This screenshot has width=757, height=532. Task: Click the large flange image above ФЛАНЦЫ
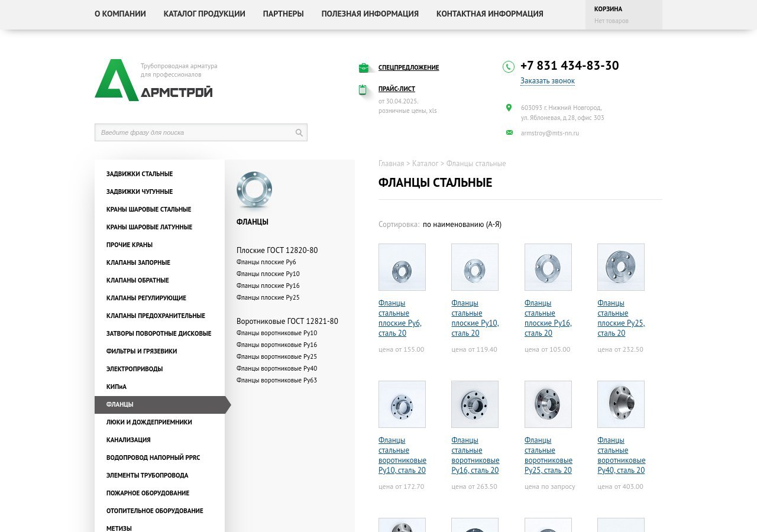pyautogui.click(x=254, y=190)
